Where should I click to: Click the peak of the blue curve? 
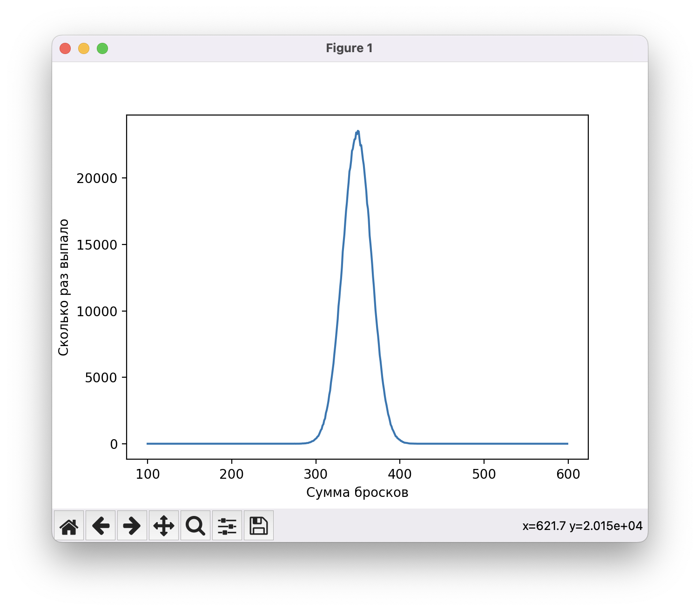click(x=357, y=132)
